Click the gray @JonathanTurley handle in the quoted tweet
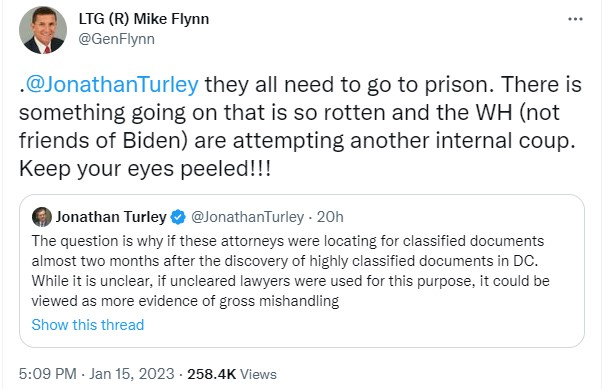 [x=248, y=217]
